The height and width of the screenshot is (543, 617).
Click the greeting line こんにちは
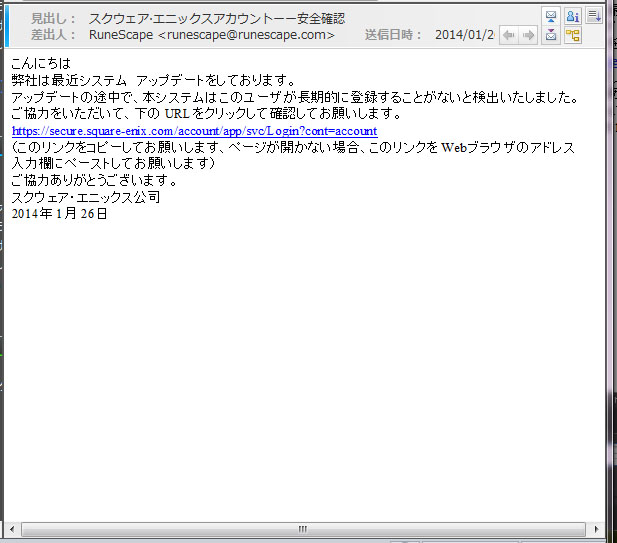coord(41,63)
